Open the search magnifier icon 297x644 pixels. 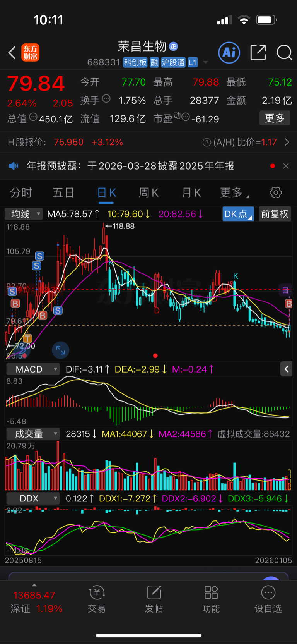pyautogui.click(x=284, y=53)
